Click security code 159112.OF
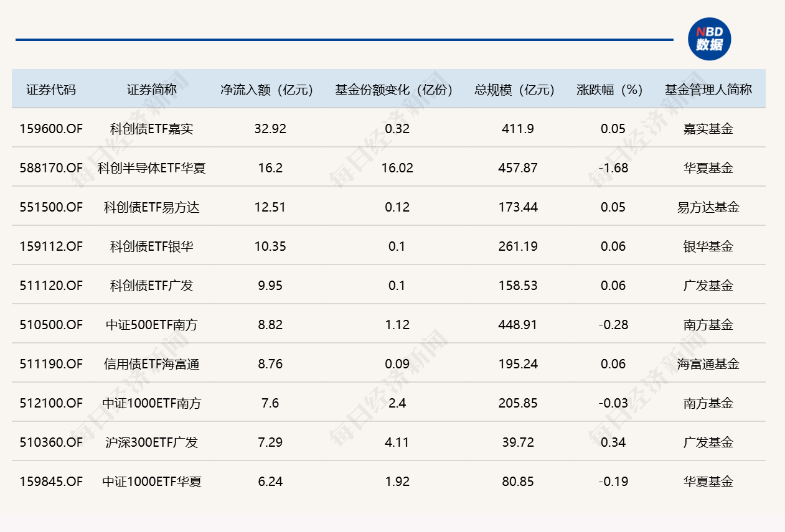785x532 pixels. click(51, 246)
